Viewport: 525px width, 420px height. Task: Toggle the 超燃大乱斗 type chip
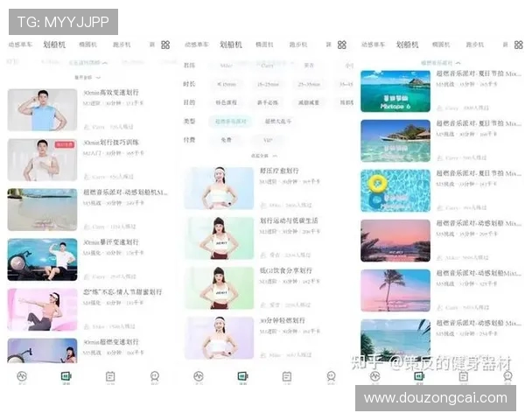[278, 122]
